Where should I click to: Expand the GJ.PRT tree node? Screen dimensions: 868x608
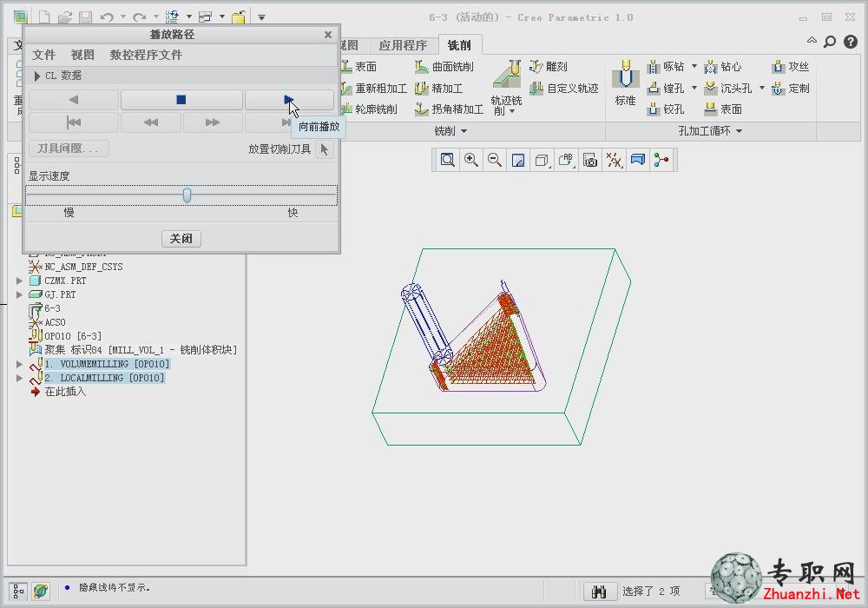(19, 294)
